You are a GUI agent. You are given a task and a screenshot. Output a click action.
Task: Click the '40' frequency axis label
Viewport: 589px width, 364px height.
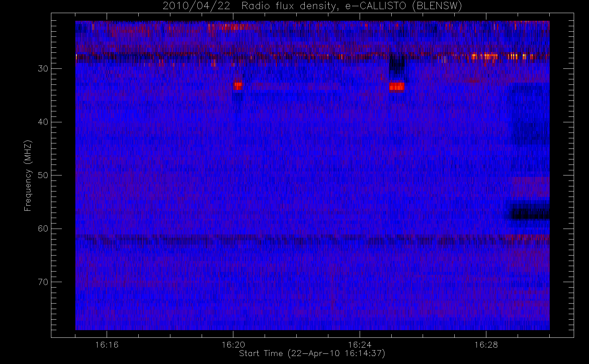(43, 122)
